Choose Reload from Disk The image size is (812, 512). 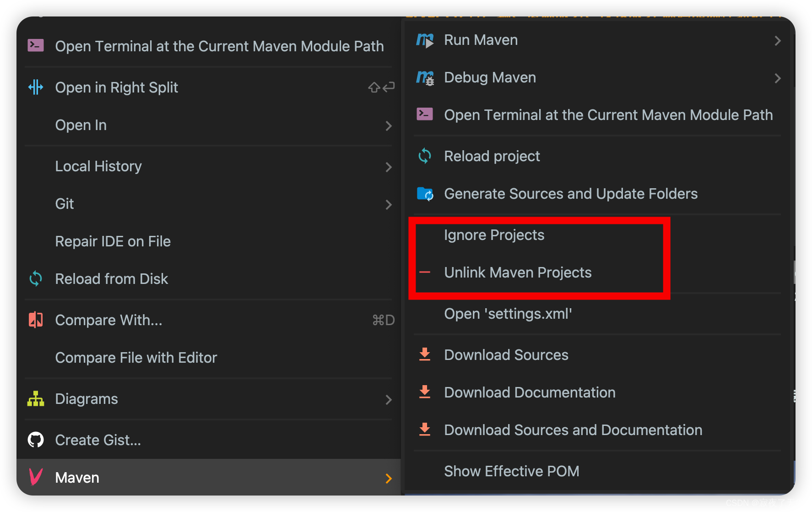tap(209, 278)
